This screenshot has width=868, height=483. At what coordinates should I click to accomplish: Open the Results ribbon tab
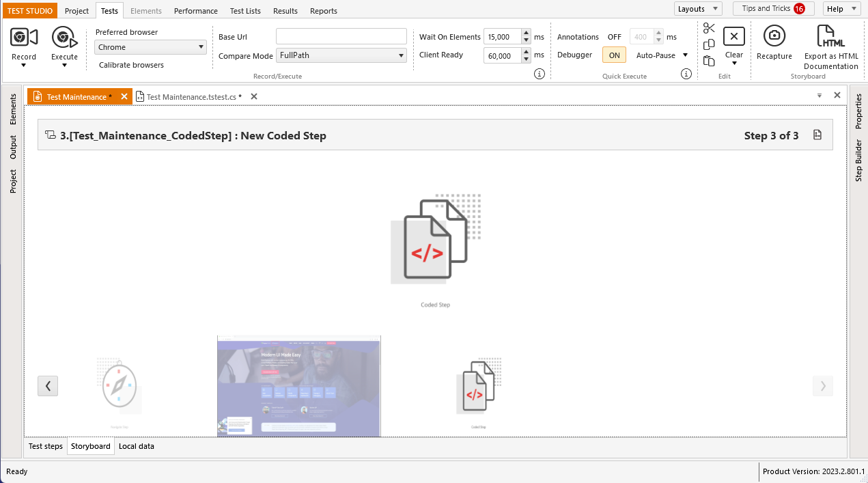pos(285,11)
